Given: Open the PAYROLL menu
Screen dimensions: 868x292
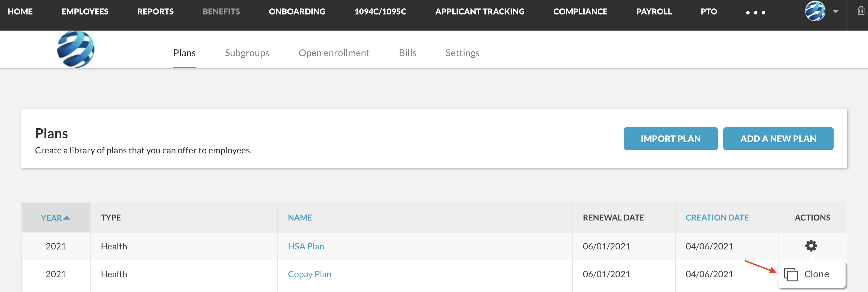Looking at the screenshot, I should coord(654,11).
